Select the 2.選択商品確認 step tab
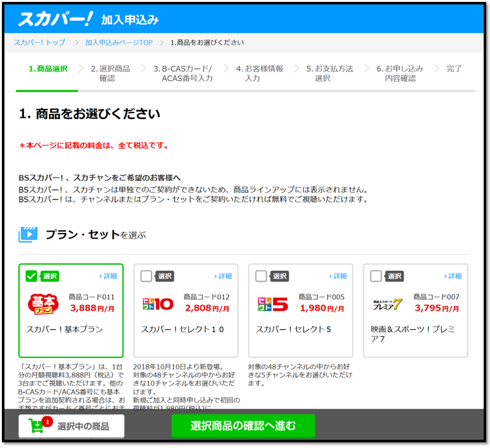The width and height of the screenshot is (490, 448). (110, 73)
